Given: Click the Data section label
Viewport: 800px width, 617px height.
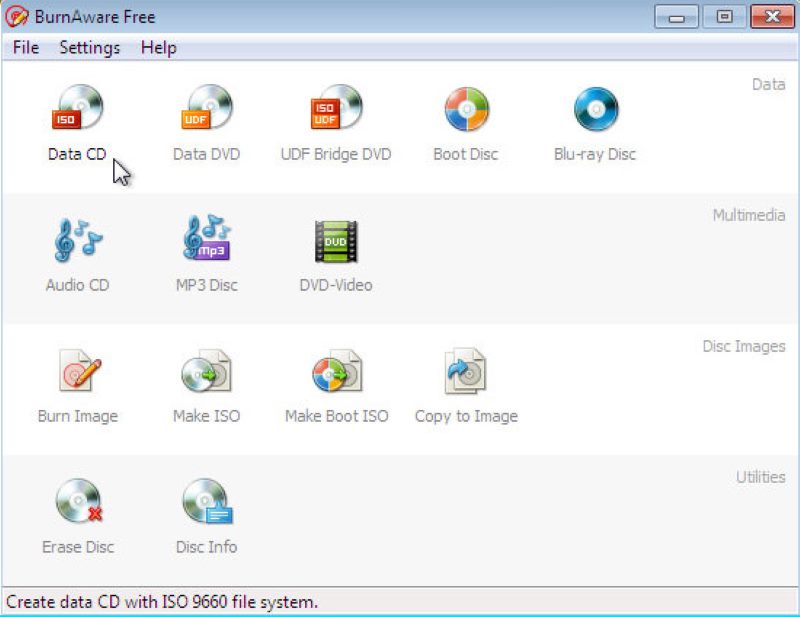Looking at the screenshot, I should [770, 84].
